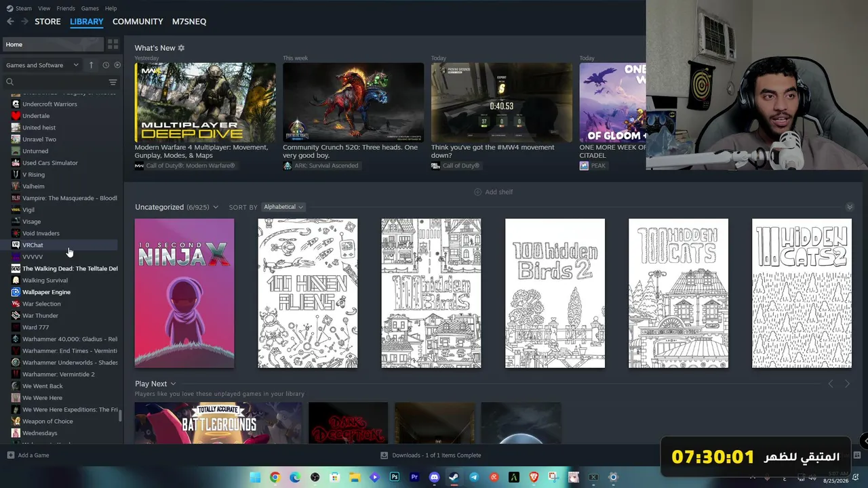Viewport: 868px width, 488px height.
Task: Click the Add shelf button
Action: pos(493,192)
